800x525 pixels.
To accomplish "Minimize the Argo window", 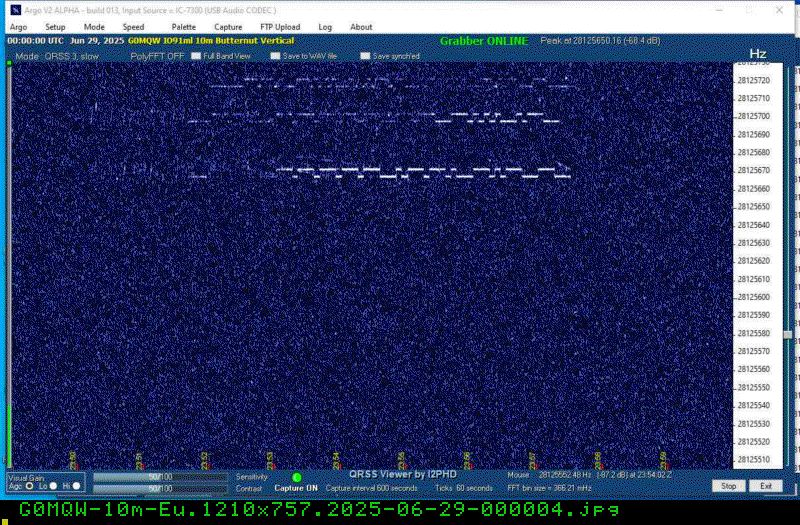I will [719, 10].
